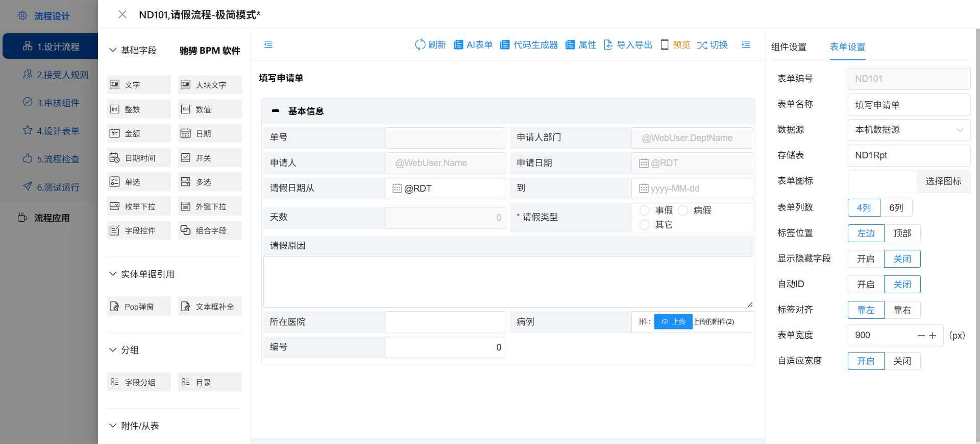This screenshot has width=980, height=444.
Task: Select the 组合字段 component
Action: pos(210,230)
